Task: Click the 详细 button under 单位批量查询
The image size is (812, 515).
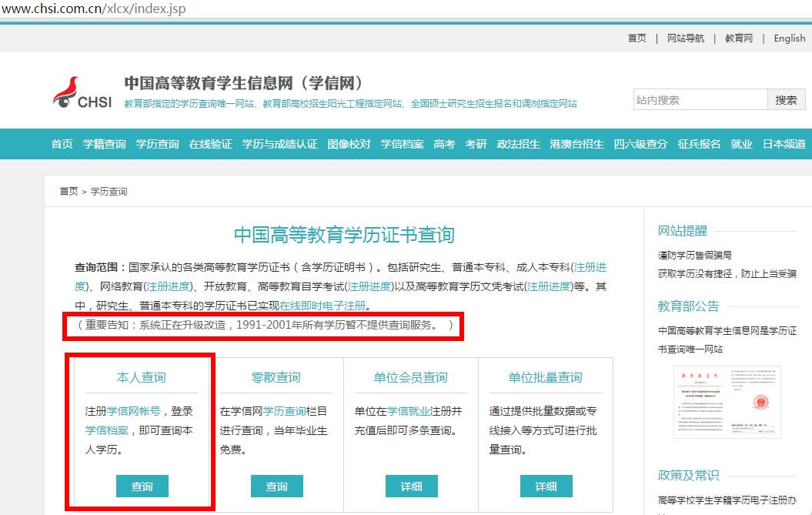Action: 546,486
